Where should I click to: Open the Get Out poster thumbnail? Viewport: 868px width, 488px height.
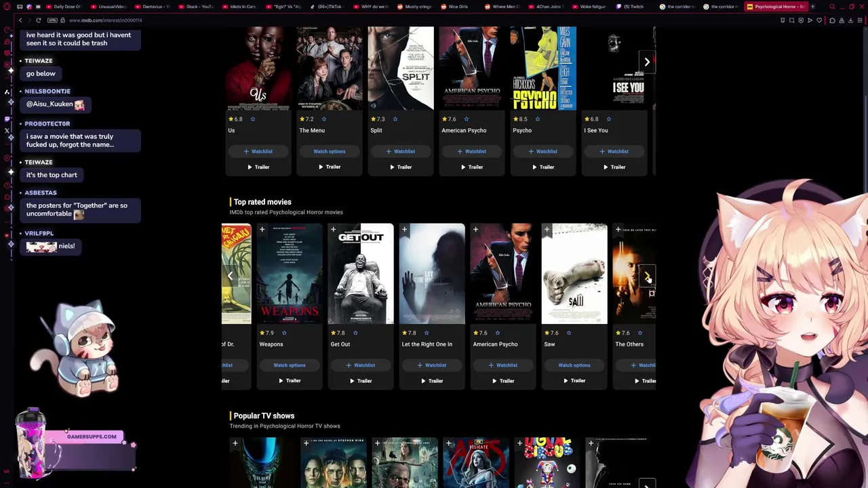click(x=361, y=274)
